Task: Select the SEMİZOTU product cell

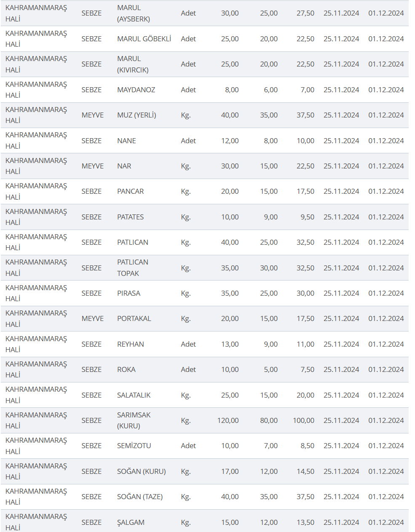Action: click(x=134, y=446)
